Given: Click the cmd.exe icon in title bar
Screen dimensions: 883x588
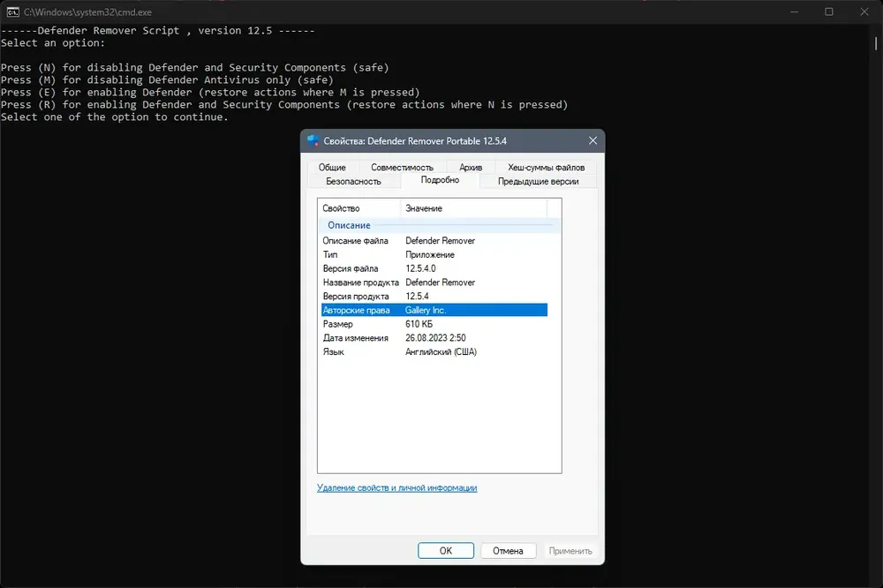Looking at the screenshot, I should (x=12, y=11).
